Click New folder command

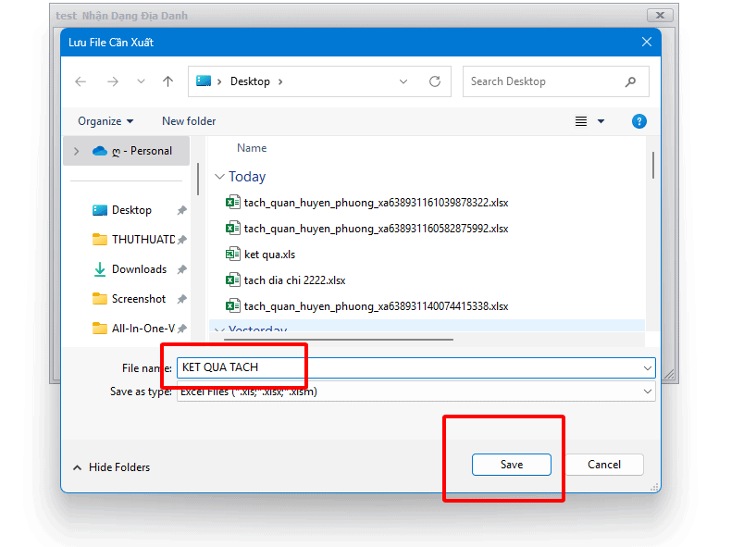[189, 121]
